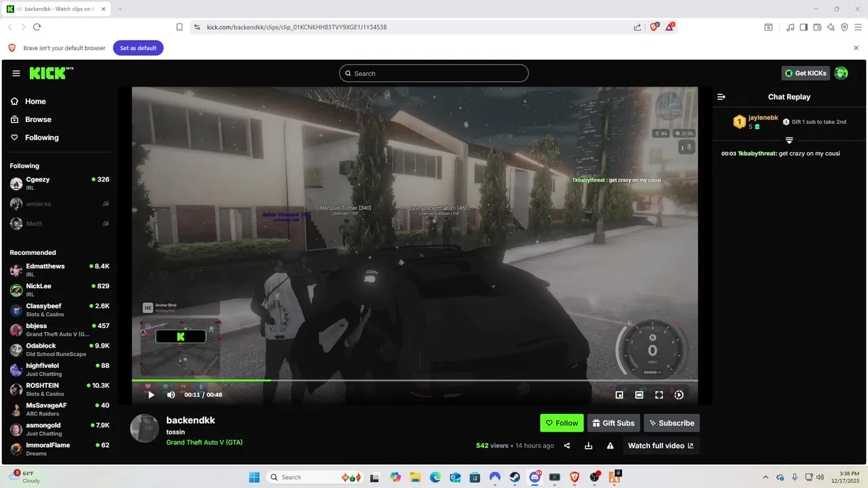
Task: Play the clip video
Action: pyautogui.click(x=151, y=394)
